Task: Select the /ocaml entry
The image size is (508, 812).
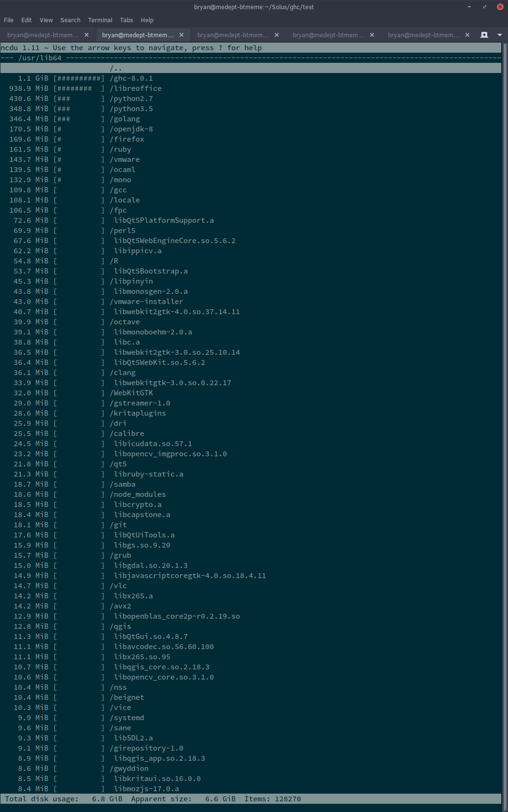Action: [x=251, y=170]
